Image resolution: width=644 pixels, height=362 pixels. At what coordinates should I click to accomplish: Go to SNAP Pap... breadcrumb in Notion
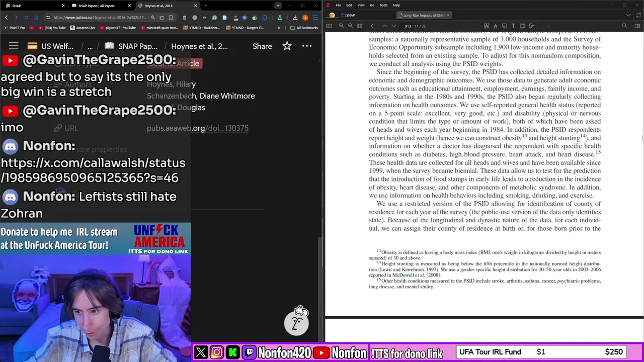(x=131, y=46)
